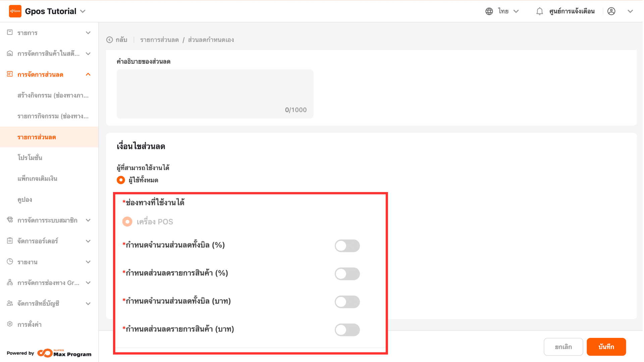Click the globe language icon

[x=489, y=11]
